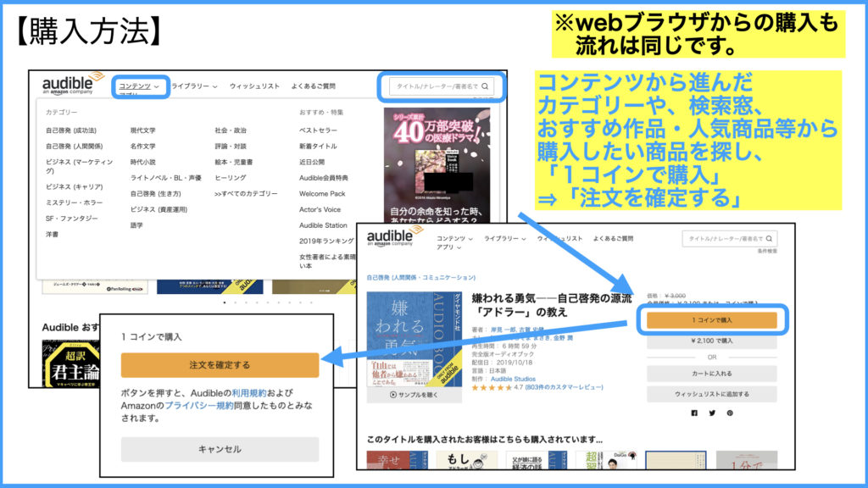
Task: Click the 超訳 君主論 book cover
Action: tap(71, 364)
